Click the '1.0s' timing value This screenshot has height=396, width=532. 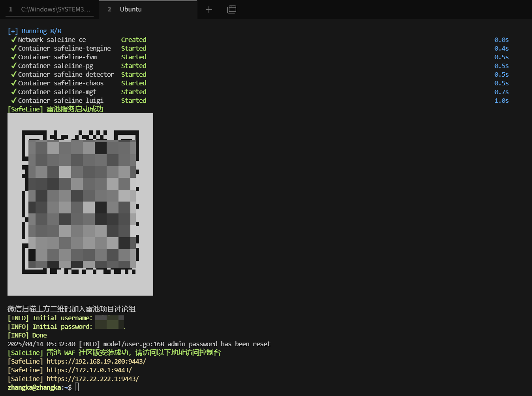tap(502, 100)
